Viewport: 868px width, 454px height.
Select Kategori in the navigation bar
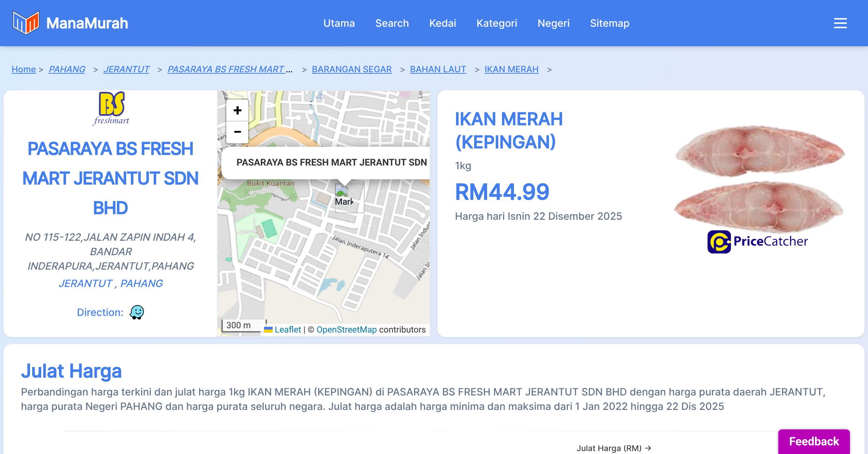(497, 23)
